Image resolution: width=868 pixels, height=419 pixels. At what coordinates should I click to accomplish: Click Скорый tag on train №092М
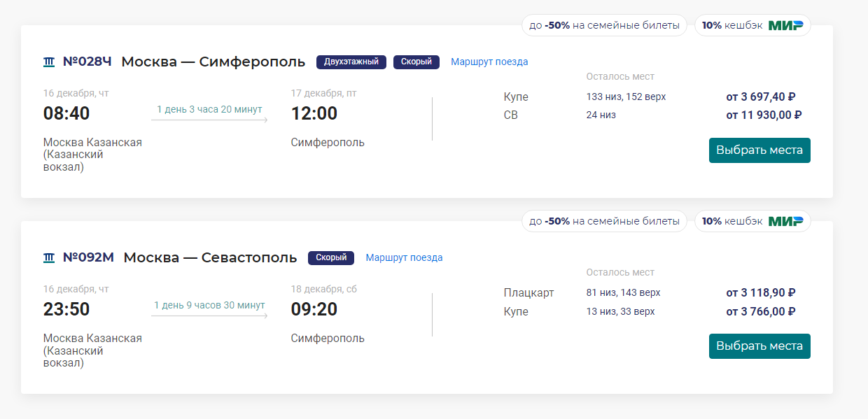point(331,257)
